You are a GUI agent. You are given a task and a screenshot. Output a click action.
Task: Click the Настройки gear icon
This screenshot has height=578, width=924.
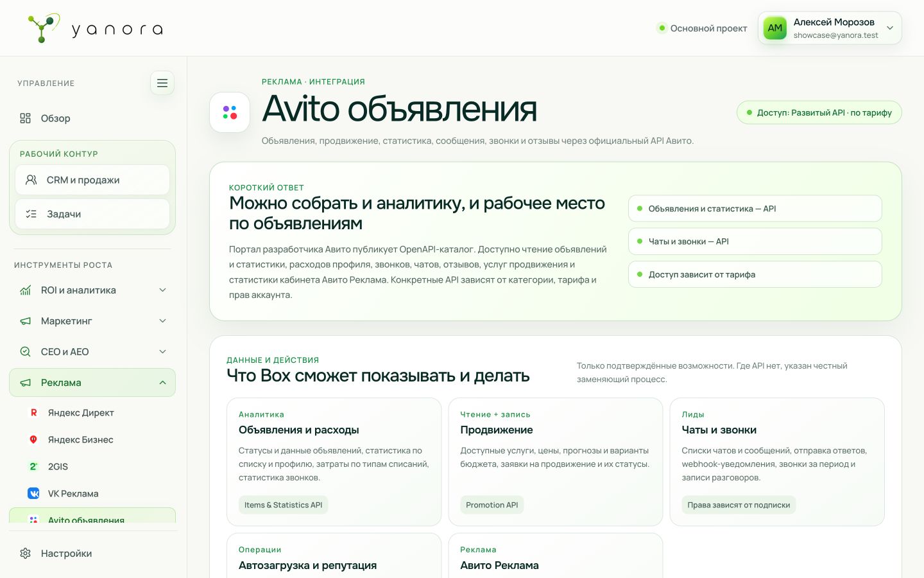[26, 554]
